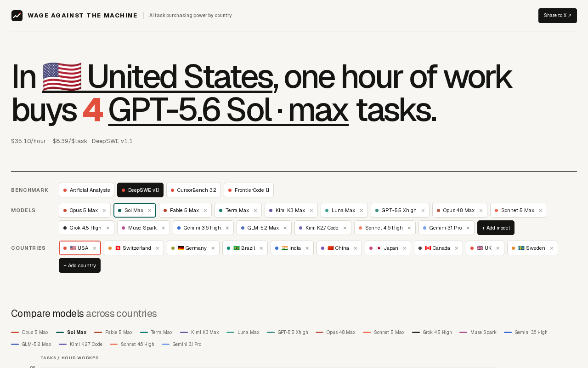588x368 pixels.
Task: Toggle Kimi K3 Max line in chart legend
Action: [x=199, y=332]
